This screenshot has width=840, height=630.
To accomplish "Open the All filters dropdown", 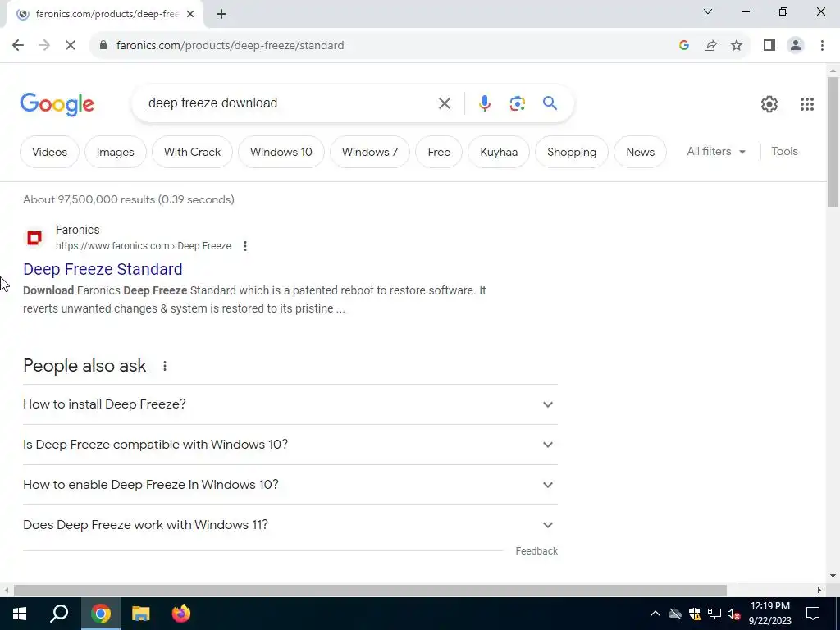I will (x=716, y=152).
